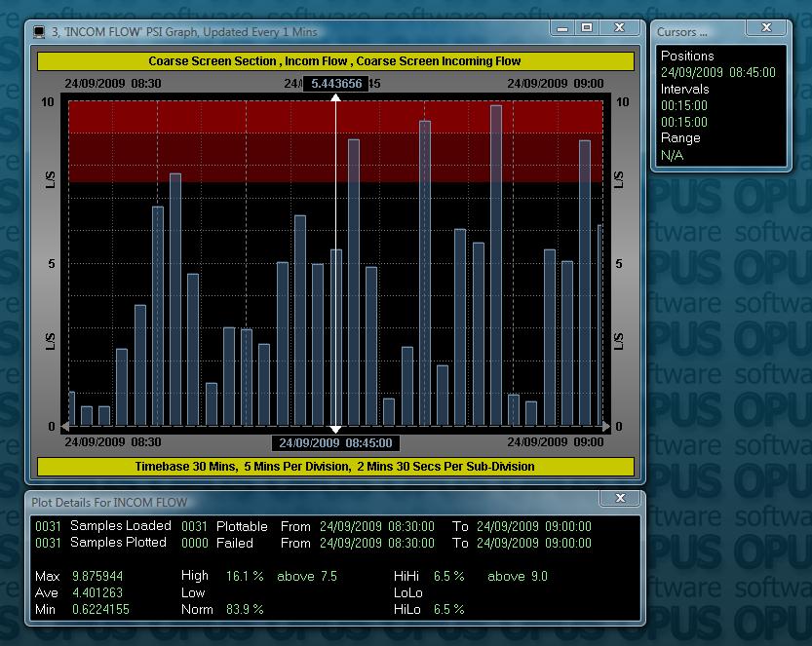Viewport: 812px width, 646px height.
Task: Click the HiHi label in plot details
Action: 406,576
